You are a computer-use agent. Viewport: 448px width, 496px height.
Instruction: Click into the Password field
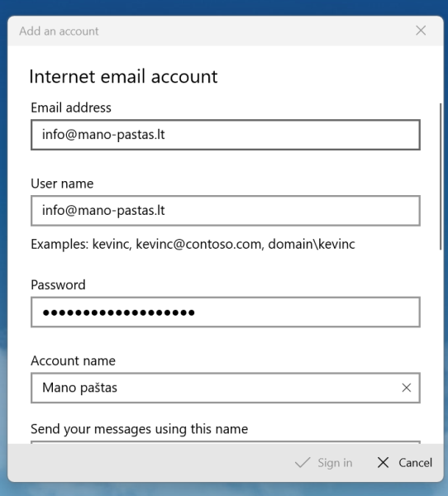pyautogui.click(x=226, y=312)
